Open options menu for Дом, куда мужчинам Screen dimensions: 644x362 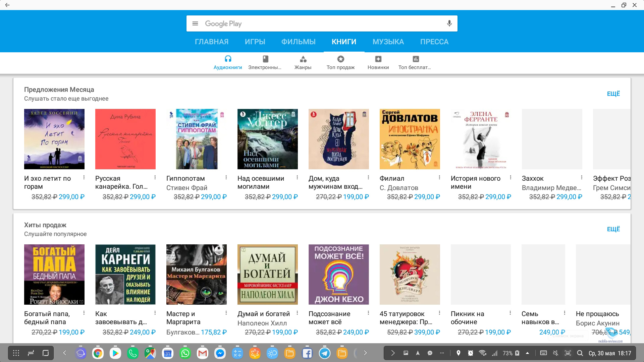[368, 177]
